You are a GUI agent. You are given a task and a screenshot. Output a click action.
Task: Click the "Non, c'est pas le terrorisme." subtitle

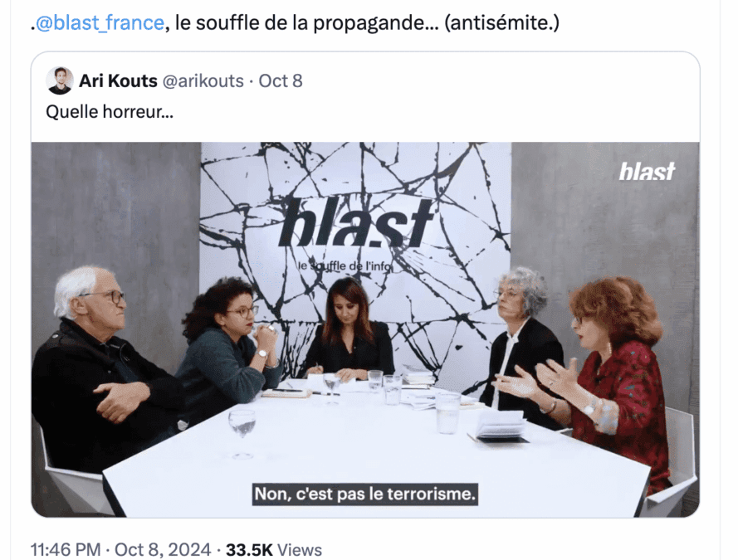click(x=364, y=494)
